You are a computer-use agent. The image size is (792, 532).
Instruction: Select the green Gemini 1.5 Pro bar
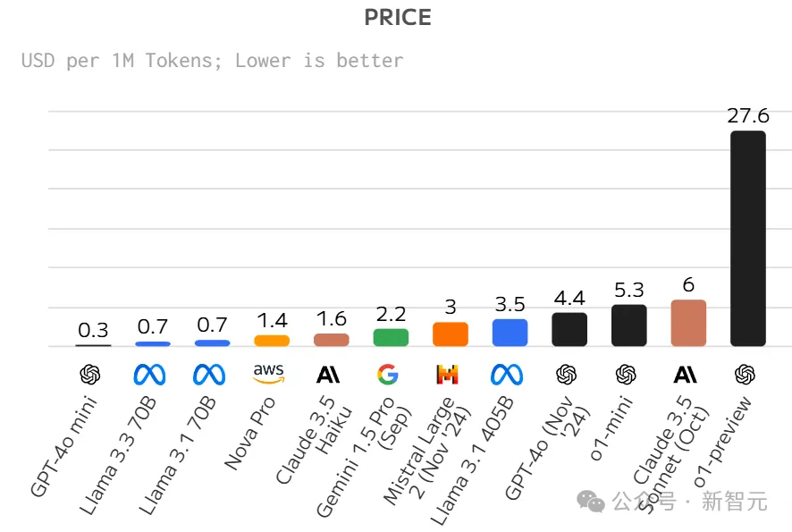coord(391,337)
